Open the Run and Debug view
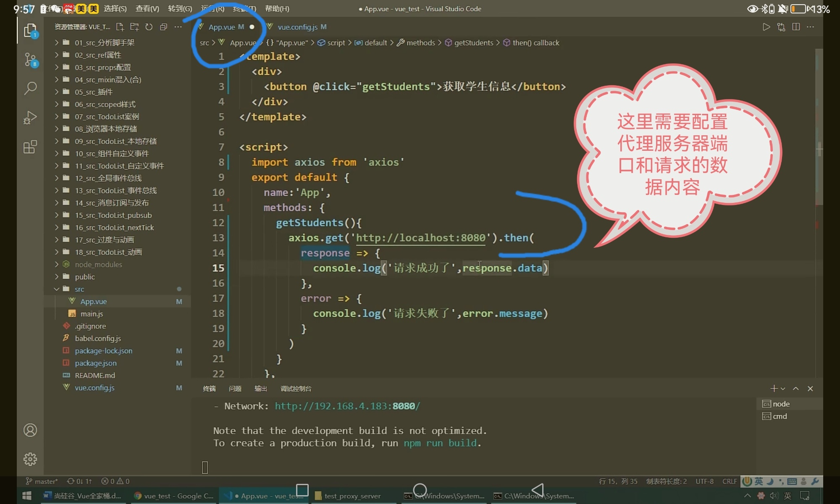 (x=30, y=118)
